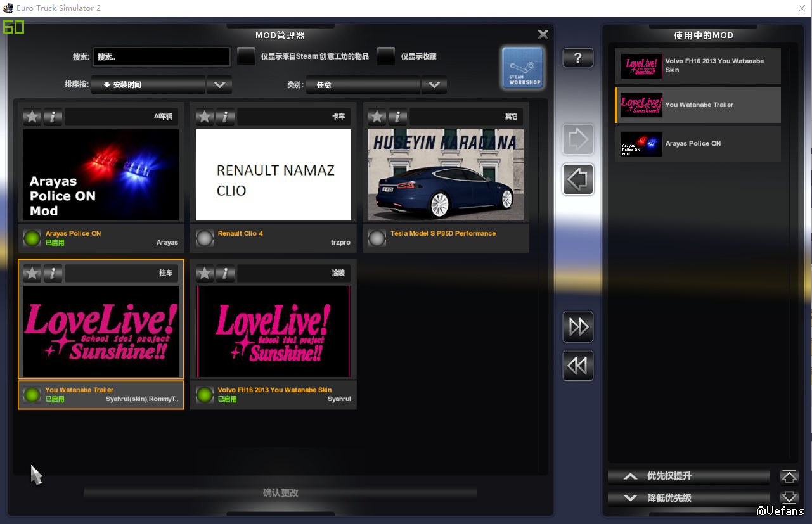812x524 pixels.
Task: Click the left arrow to deactivate mod
Action: [577, 180]
